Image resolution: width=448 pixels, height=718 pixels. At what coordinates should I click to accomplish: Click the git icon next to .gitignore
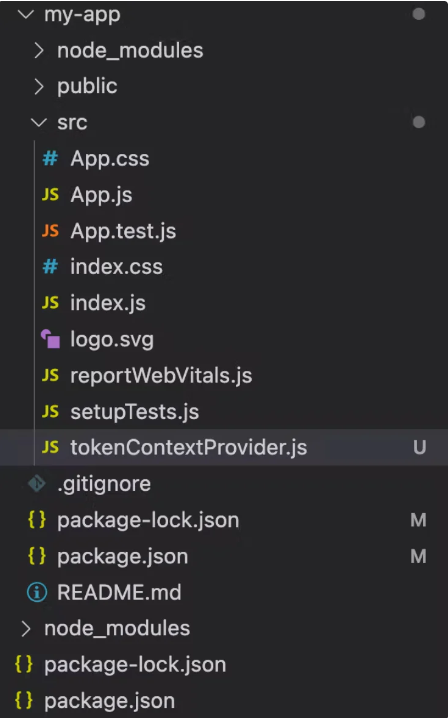[37, 483]
